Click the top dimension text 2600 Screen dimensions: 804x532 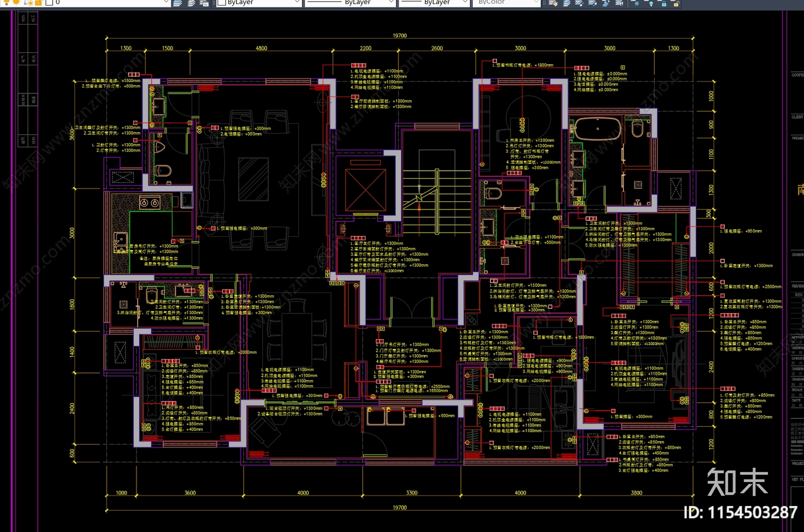click(x=437, y=48)
